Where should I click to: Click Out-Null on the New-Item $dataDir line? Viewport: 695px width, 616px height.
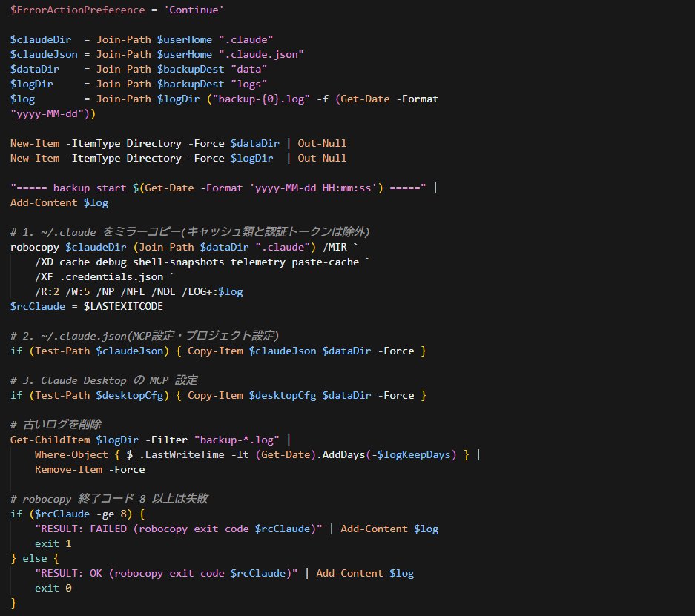(322, 144)
